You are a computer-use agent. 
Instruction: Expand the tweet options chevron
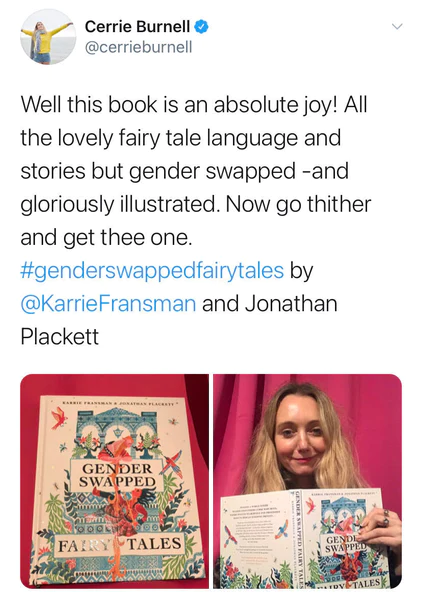(398, 26)
